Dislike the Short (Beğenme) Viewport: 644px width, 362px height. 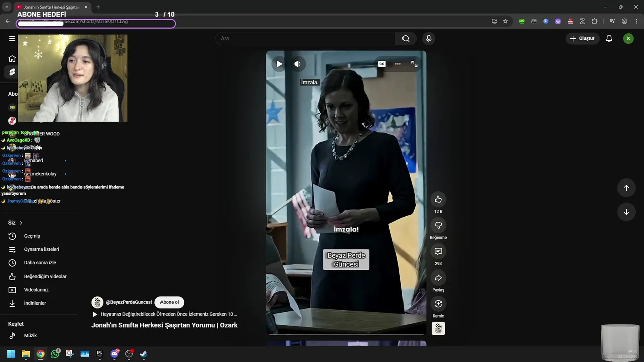click(438, 225)
